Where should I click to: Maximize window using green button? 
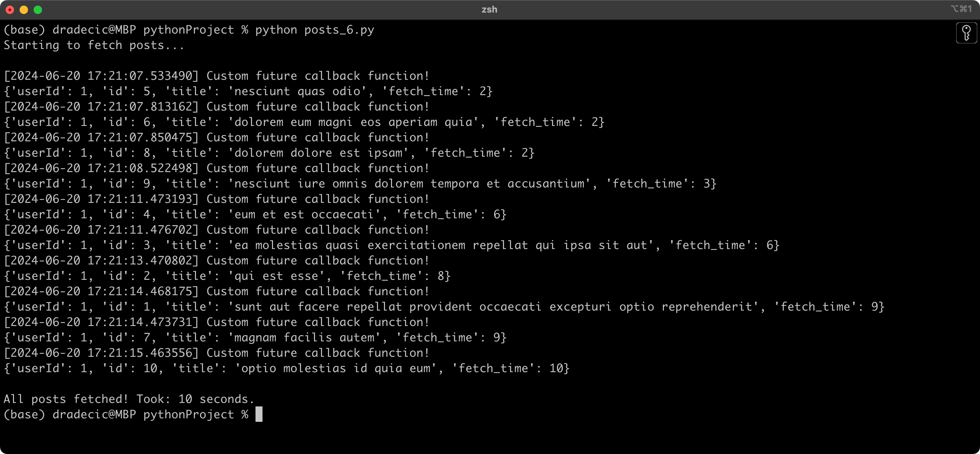[x=38, y=10]
